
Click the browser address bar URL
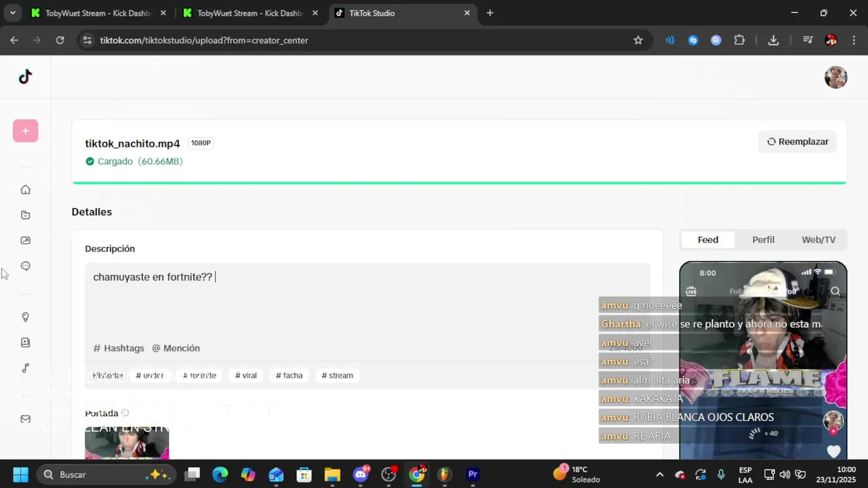pyautogui.click(x=204, y=41)
